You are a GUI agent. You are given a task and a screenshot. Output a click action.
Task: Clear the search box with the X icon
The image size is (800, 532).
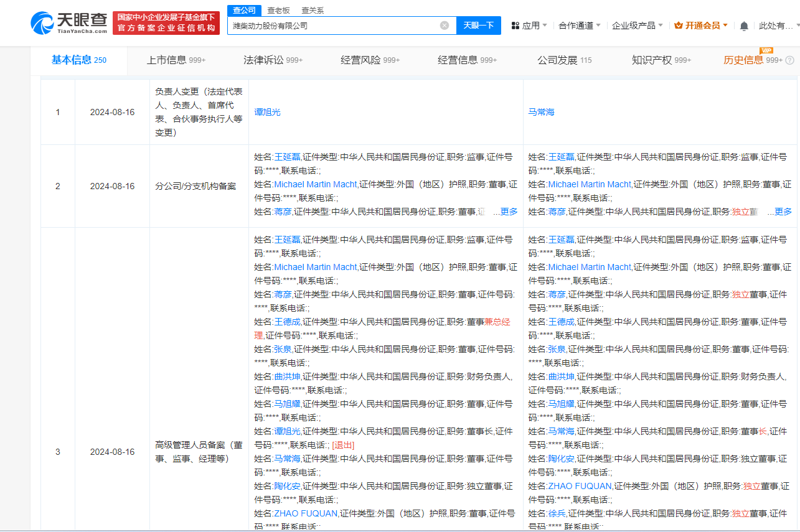point(445,26)
